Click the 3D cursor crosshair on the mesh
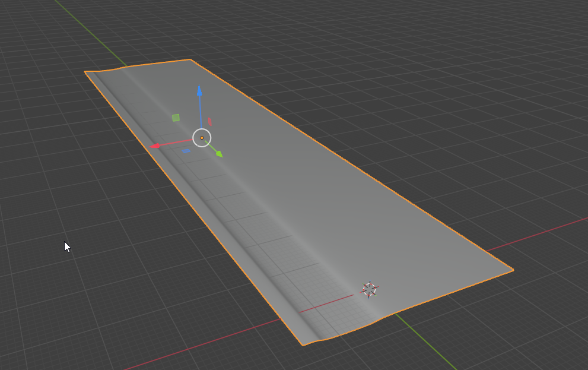588x370 pixels. (370, 290)
